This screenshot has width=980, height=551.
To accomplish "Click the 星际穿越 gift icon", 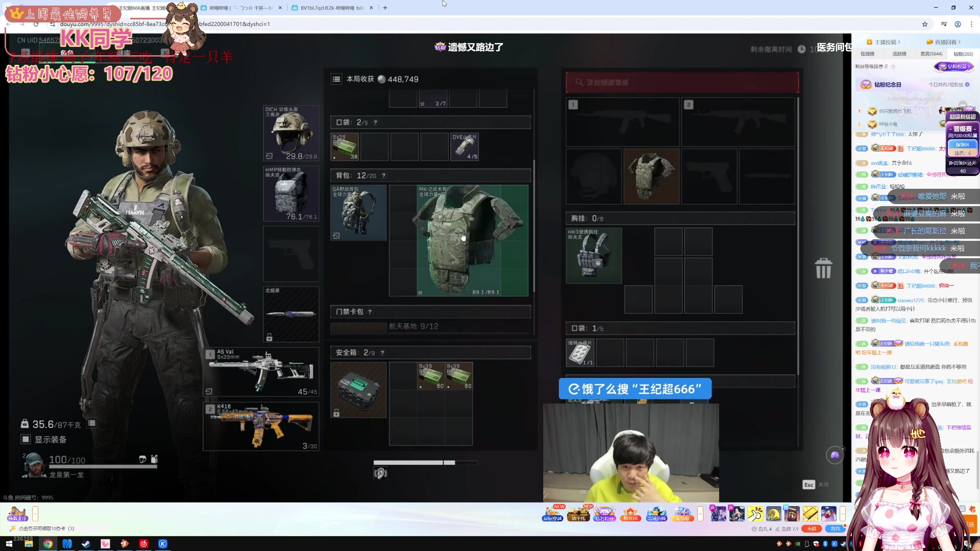I will coord(552,513).
